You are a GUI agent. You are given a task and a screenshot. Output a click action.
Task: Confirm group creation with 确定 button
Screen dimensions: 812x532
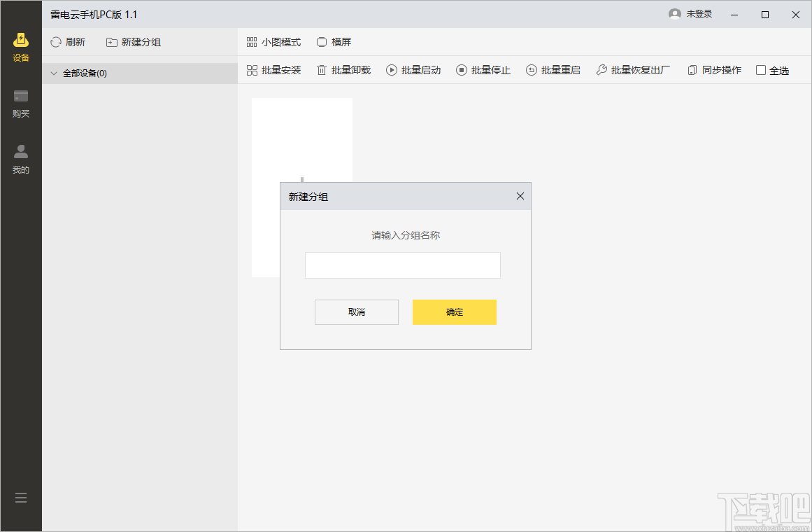pos(454,311)
